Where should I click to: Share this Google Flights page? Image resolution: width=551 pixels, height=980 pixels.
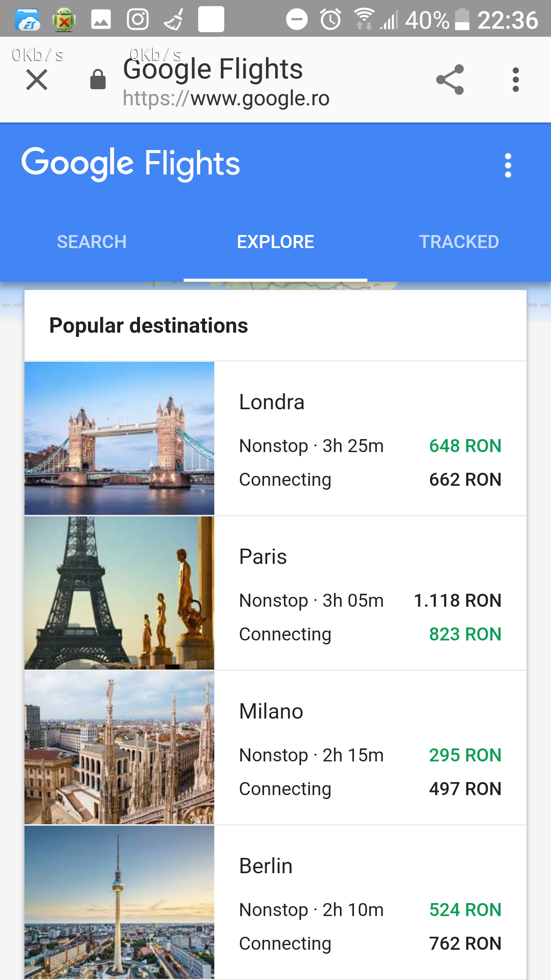tap(450, 80)
